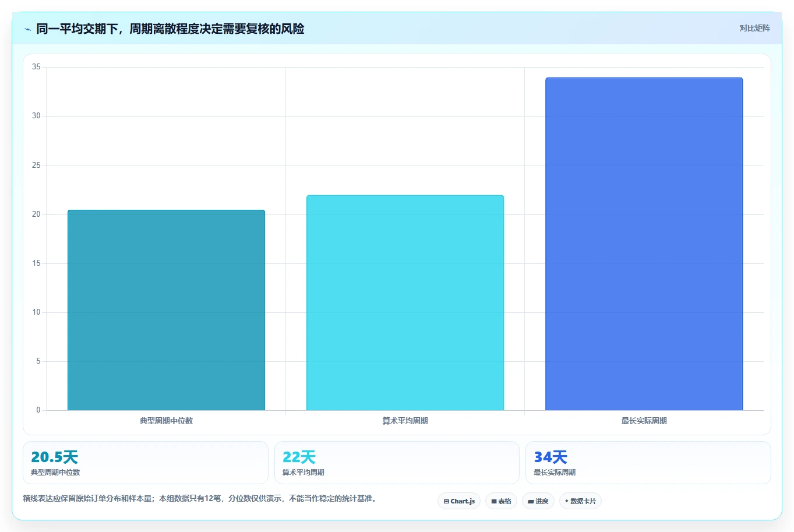Click the 最长实际周期 blue bar
This screenshot has height=532, width=794.
pyautogui.click(x=644, y=244)
